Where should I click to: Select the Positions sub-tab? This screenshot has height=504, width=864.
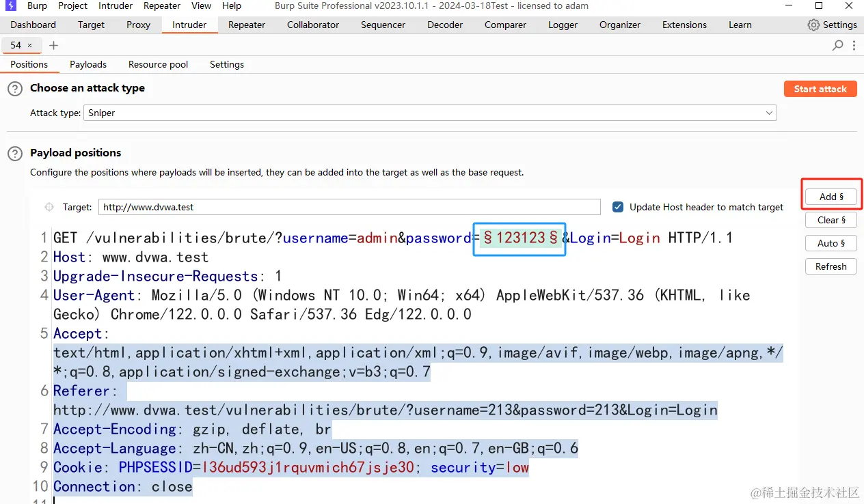coord(29,64)
